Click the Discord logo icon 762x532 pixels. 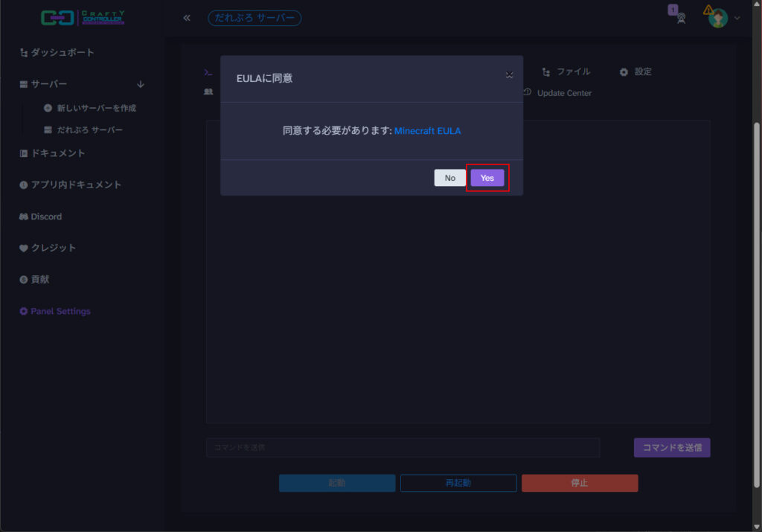[23, 217]
